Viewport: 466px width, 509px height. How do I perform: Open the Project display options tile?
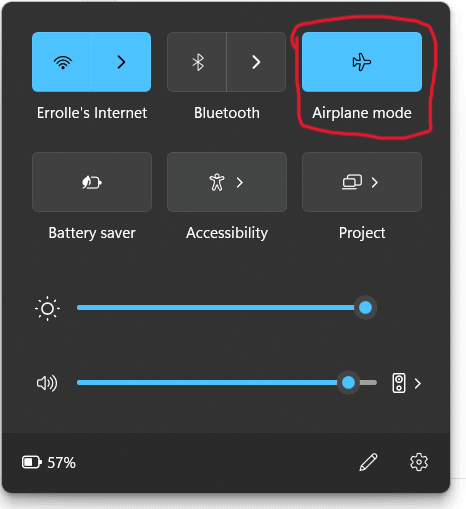(x=362, y=182)
